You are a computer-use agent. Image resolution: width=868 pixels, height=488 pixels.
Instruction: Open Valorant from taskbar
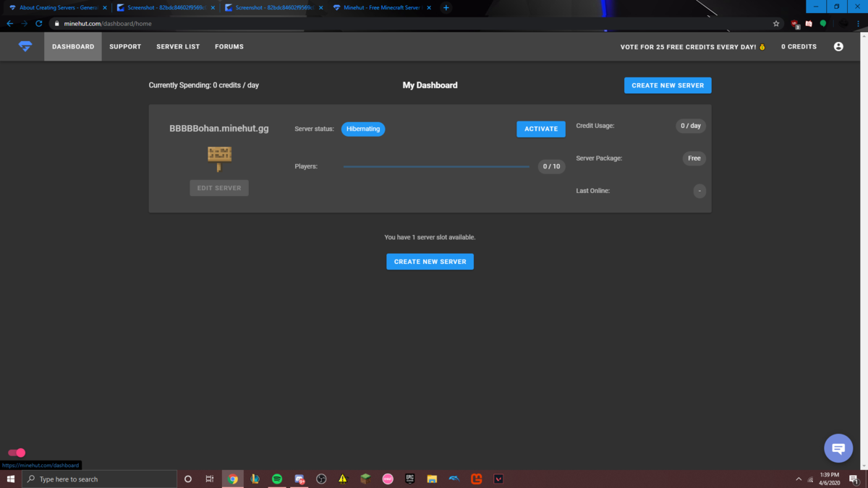[498, 479]
